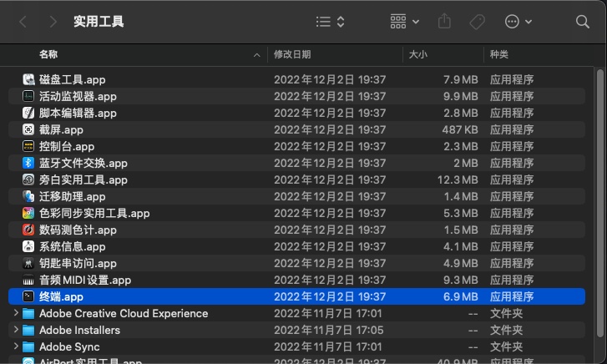
Task: Expand the Adobe Installers folder
Action: [15, 330]
